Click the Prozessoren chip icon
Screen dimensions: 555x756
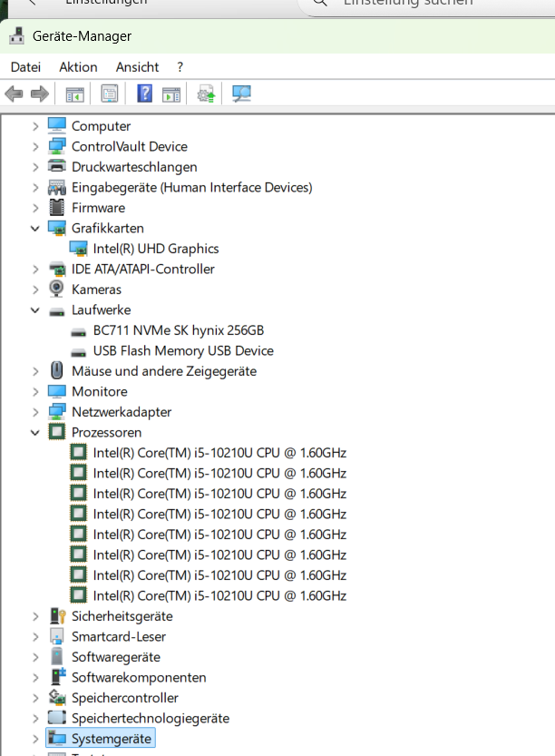tap(57, 431)
